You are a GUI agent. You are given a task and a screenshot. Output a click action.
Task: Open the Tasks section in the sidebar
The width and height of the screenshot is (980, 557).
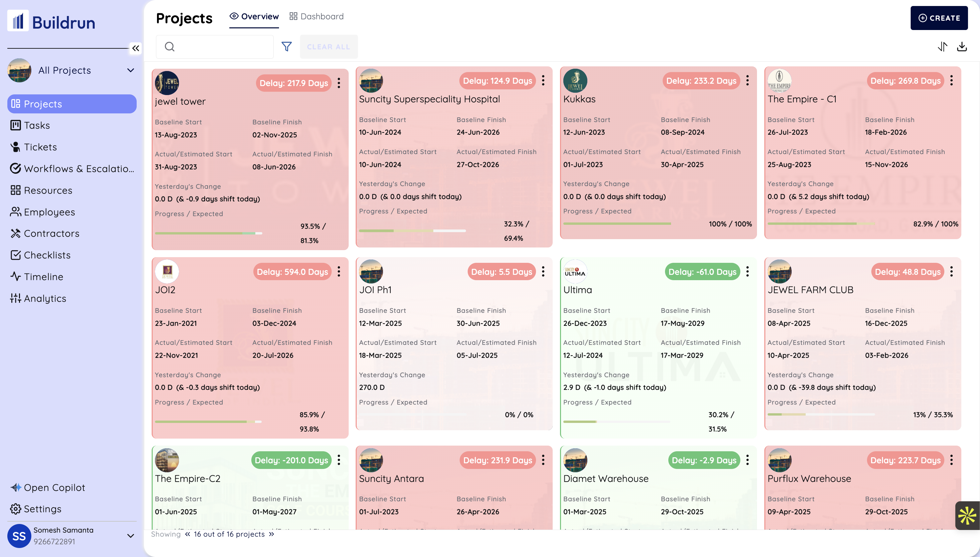click(37, 125)
